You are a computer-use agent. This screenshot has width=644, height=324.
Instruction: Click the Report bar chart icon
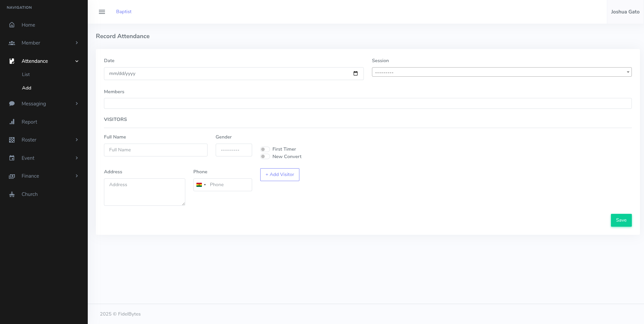[x=12, y=122]
